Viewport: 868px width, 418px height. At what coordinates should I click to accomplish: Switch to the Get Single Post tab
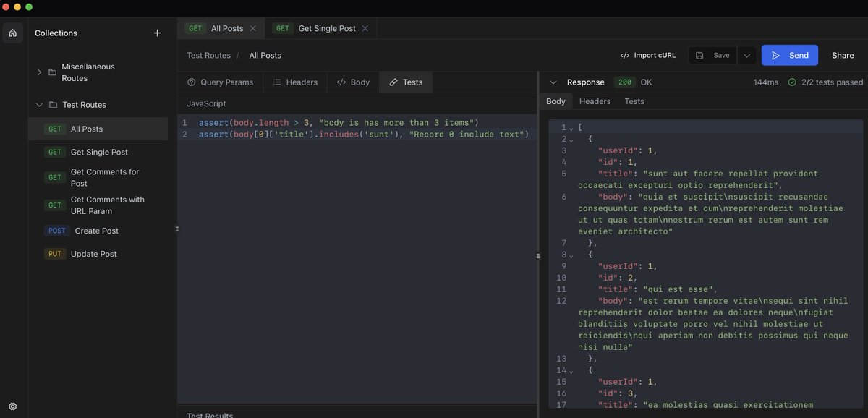(x=321, y=28)
